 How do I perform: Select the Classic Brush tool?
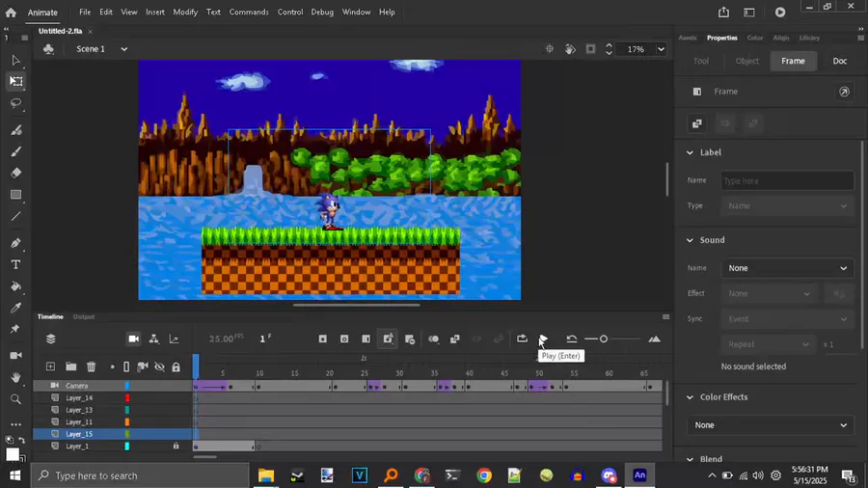pos(15,151)
